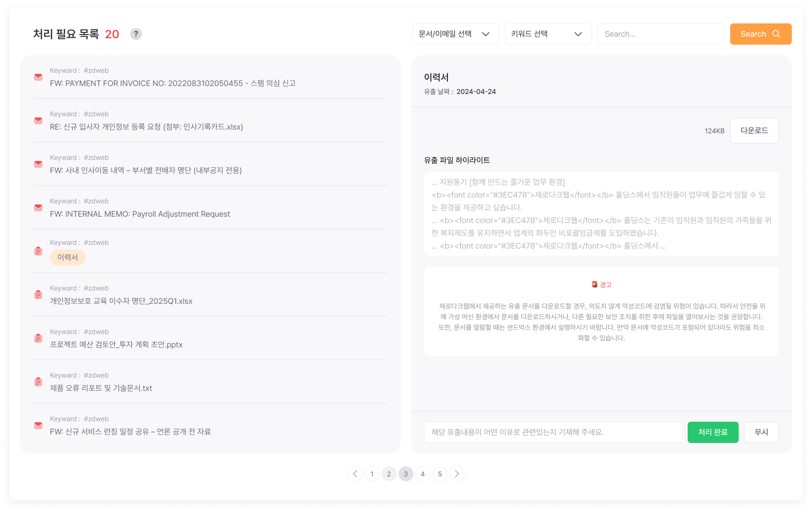The height and width of the screenshot is (512, 812).
Task: Click mail icon beside PAYMENT FOR INVOICE item
Action: click(38, 77)
